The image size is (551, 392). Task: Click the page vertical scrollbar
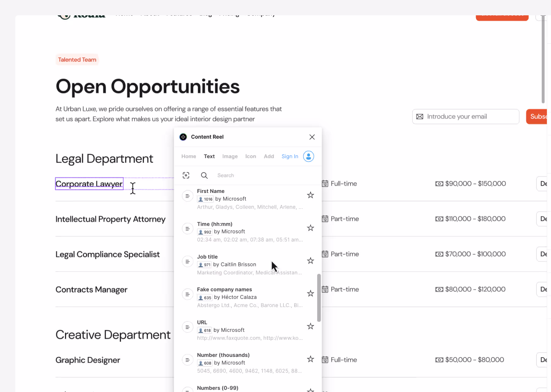point(543,59)
